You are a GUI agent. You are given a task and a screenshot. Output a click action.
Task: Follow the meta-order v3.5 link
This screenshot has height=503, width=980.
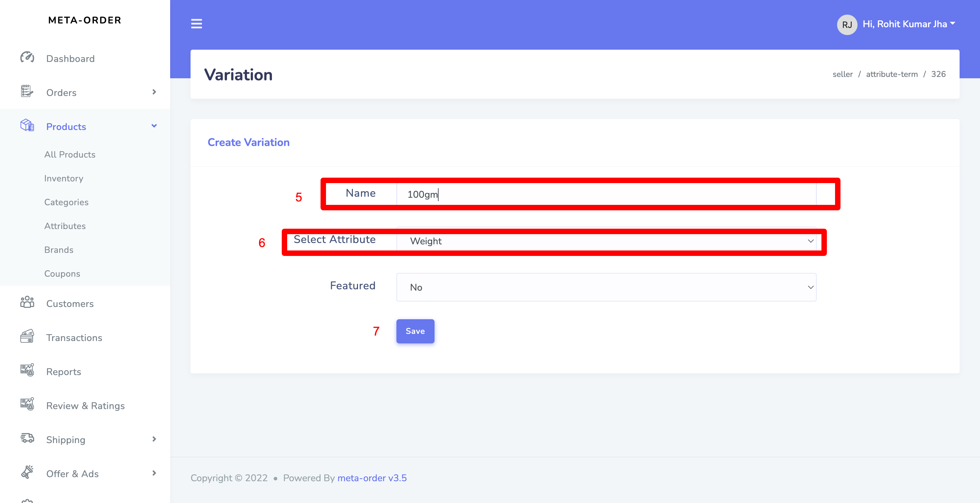coord(372,478)
